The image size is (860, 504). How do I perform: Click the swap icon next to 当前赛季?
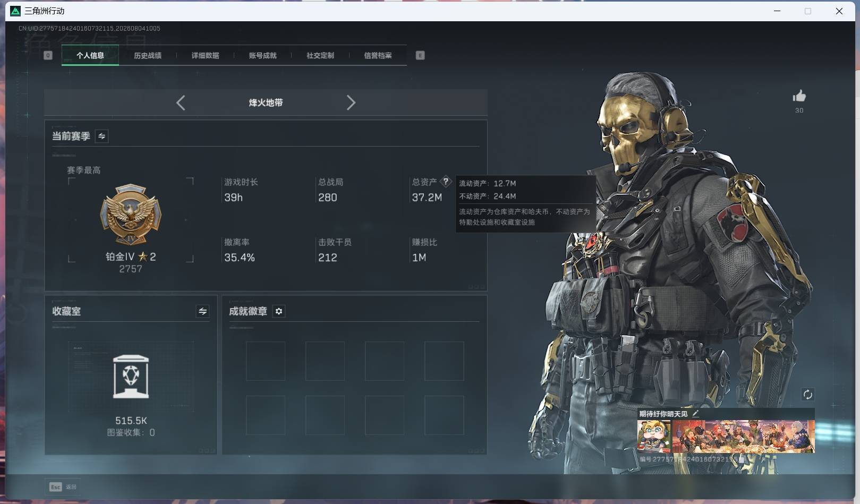pyautogui.click(x=101, y=136)
